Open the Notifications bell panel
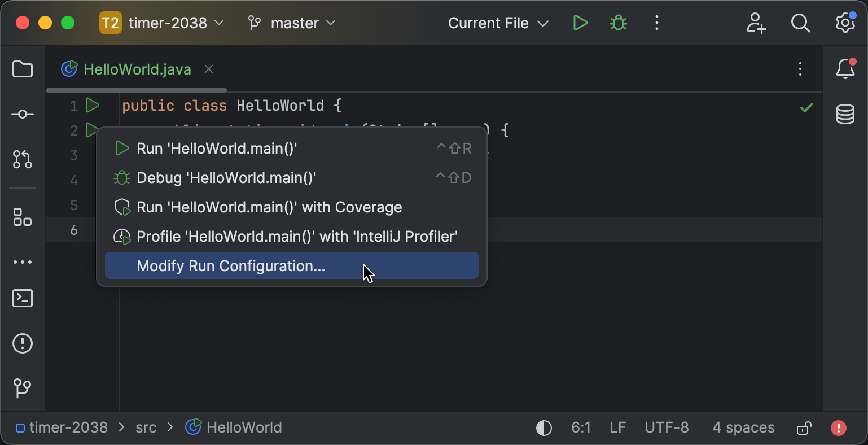Viewport: 868px width, 445px height. coord(845,69)
